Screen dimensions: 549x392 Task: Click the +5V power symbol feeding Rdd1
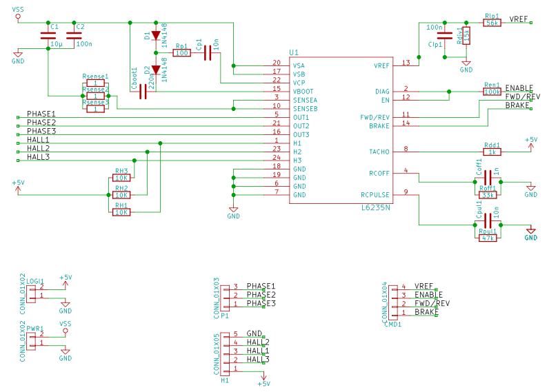click(531, 144)
